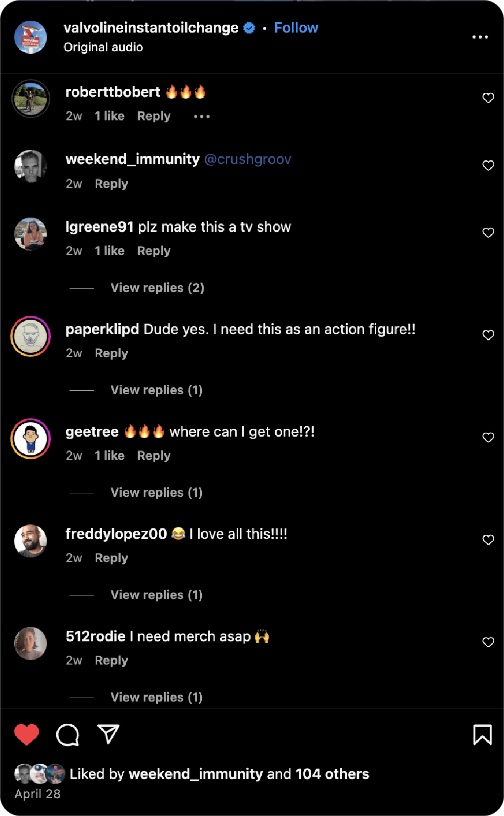504x816 pixels.
Task: Open the @crushgroov mention
Action: [248, 159]
